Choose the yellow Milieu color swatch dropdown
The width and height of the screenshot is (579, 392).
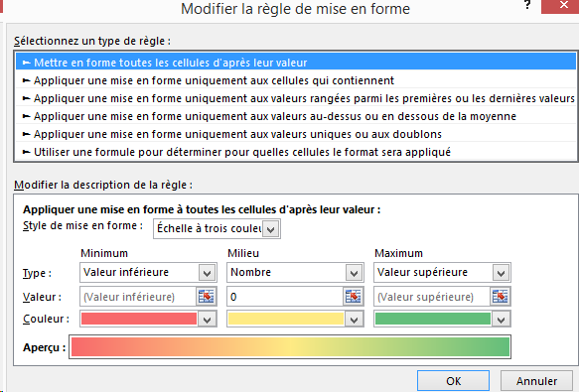(295, 319)
